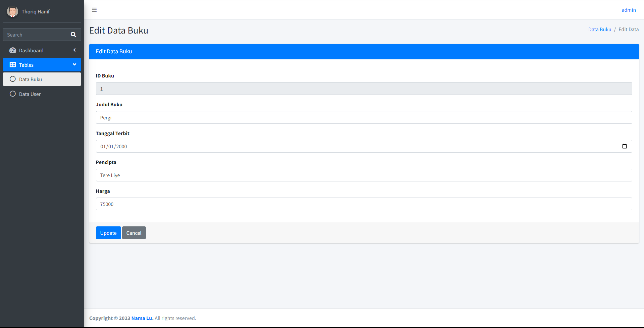Image resolution: width=644 pixels, height=328 pixels.
Task: Open the admin link in header
Action: (x=628, y=10)
